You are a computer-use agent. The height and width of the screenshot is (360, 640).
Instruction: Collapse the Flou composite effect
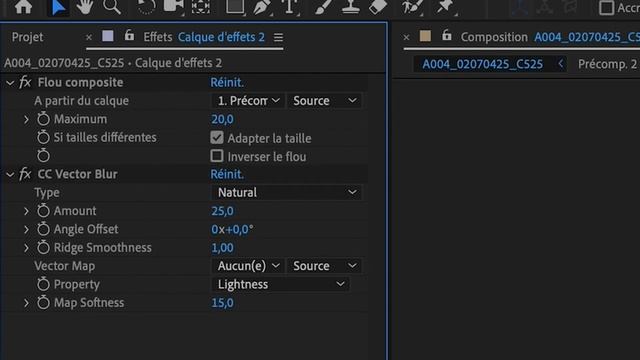pyautogui.click(x=10, y=83)
